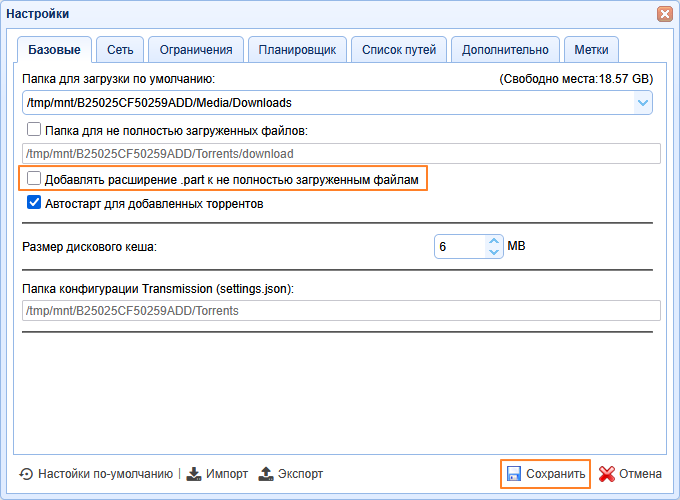This screenshot has height=500, width=680.
Task: Select the Ограничения tab
Action: click(197, 49)
